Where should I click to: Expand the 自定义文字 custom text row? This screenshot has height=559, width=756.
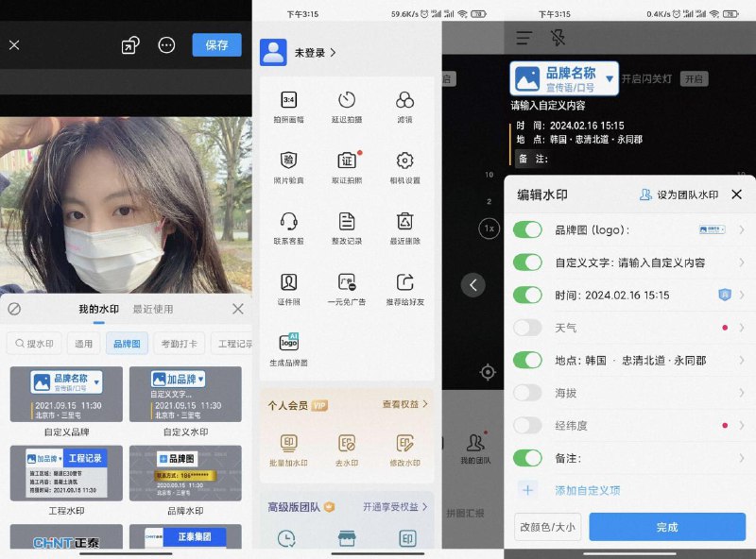pos(739,262)
